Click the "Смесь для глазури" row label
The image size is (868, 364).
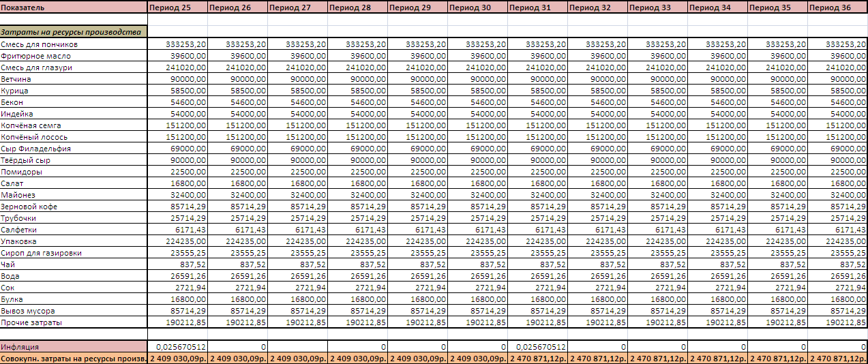click(x=74, y=67)
